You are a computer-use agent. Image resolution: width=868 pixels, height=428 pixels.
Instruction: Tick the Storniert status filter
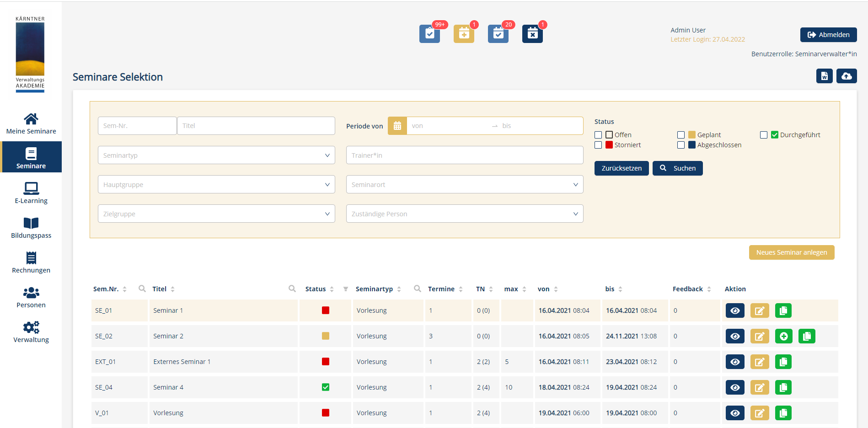[598, 145]
